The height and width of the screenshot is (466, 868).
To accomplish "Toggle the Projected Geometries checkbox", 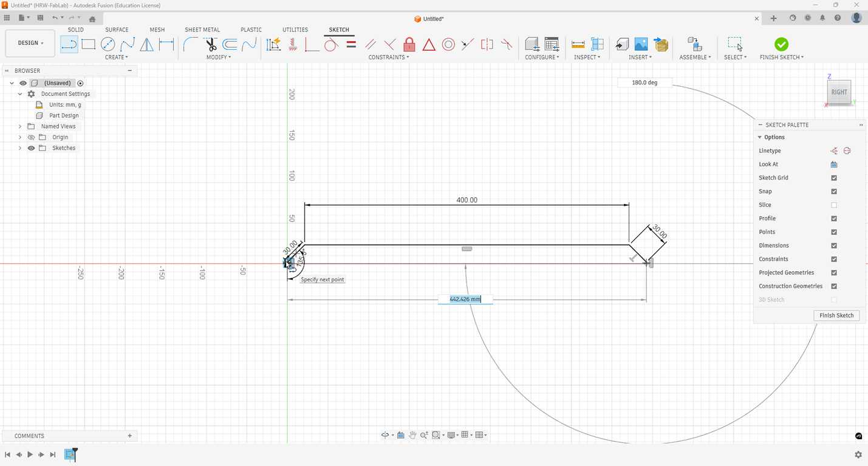I will (x=834, y=272).
